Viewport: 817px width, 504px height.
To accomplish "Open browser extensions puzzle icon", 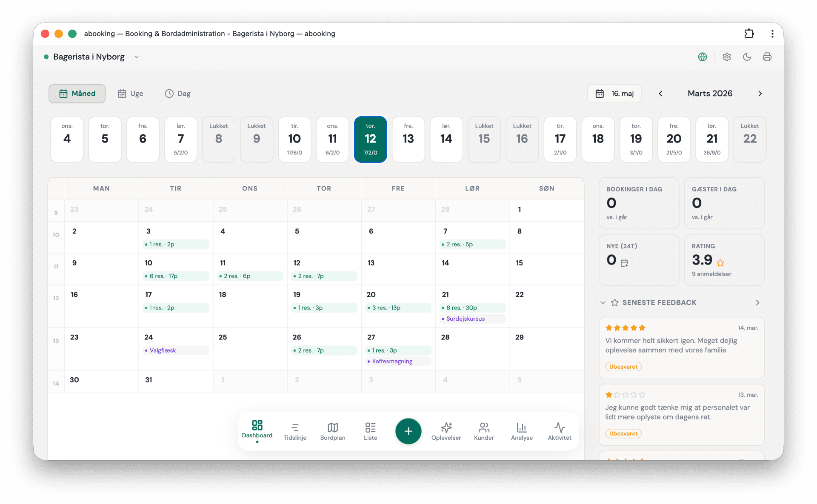I will pyautogui.click(x=749, y=34).
